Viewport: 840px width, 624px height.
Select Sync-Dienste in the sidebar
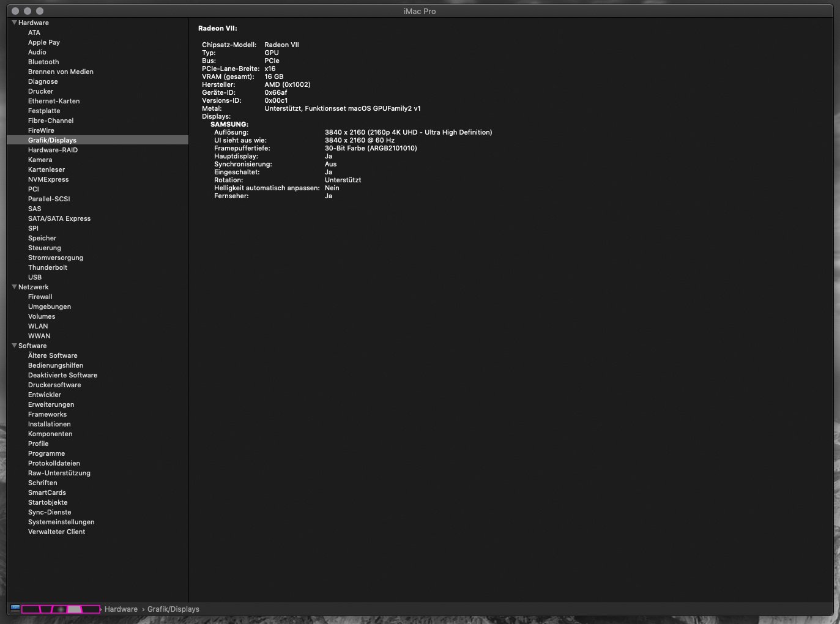(x=50, y=512)
